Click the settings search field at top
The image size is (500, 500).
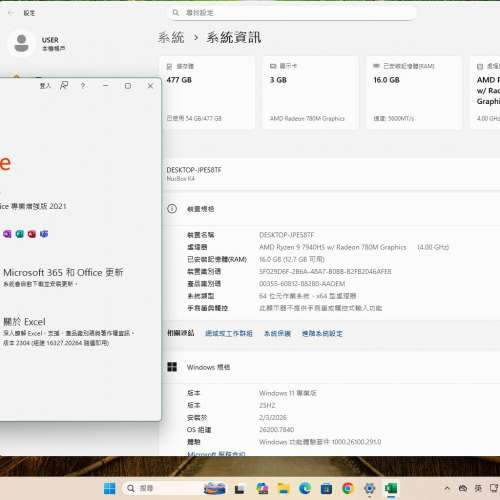[292, 13]
